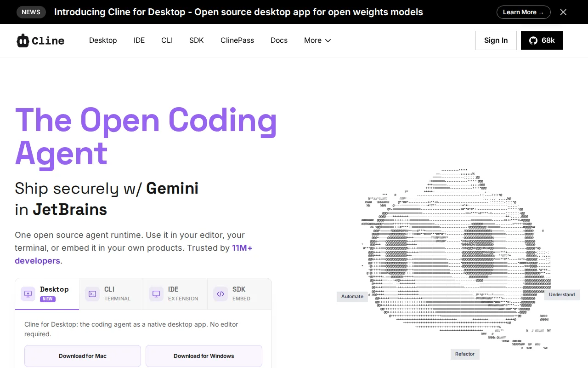Click the Understand label on the ASCII art
Viewport: 588px width, 368px height.
[x=562, y=295]
